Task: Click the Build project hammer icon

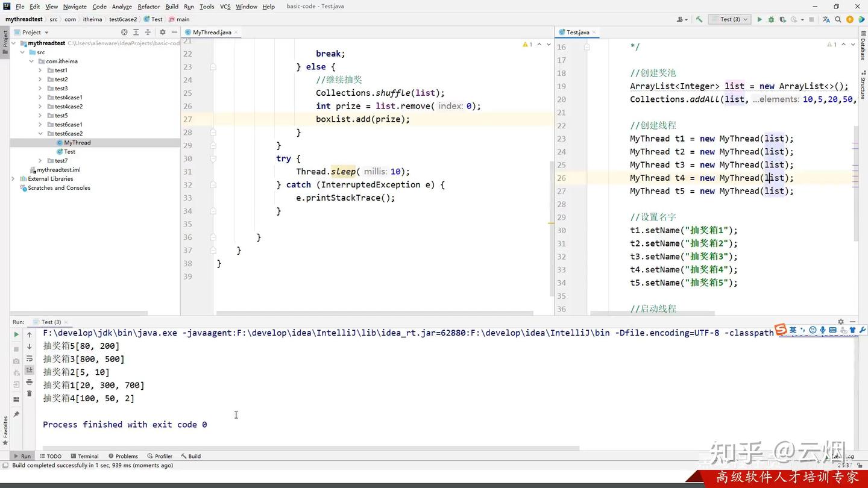Action: (x=699, y=19)
